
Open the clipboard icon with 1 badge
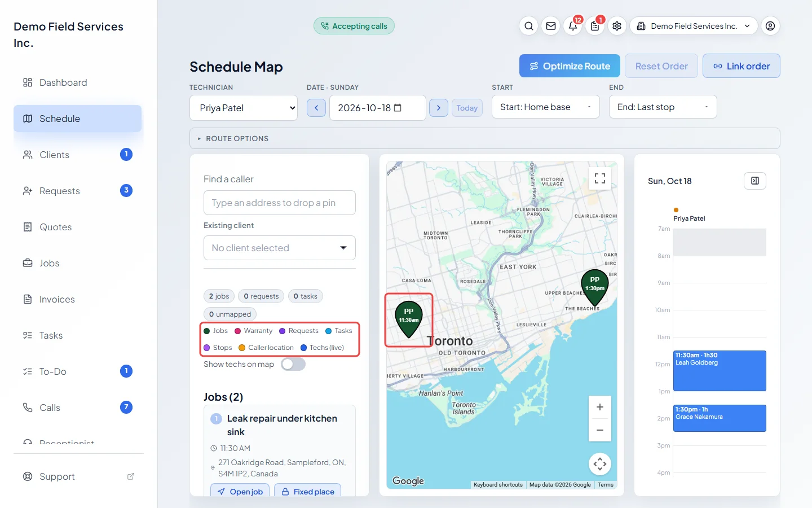595,26
